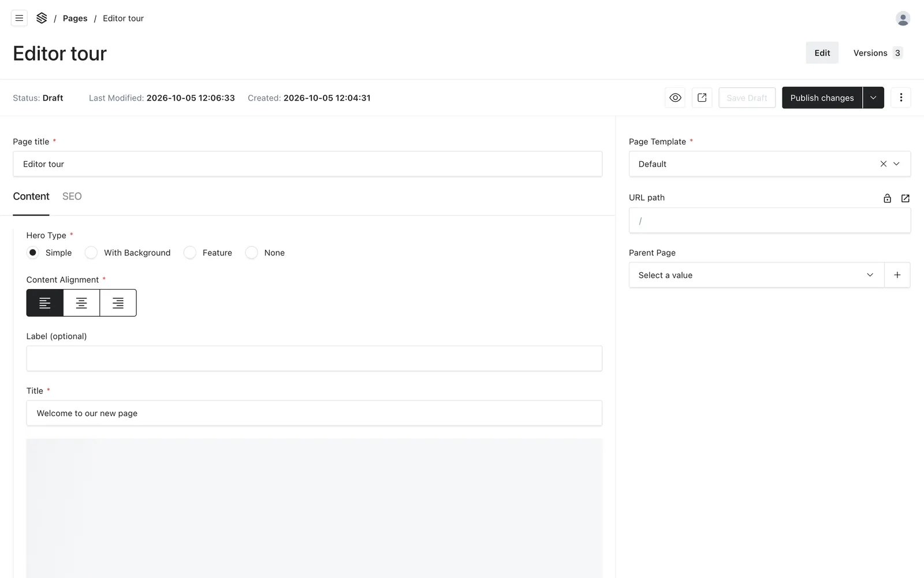This screenshot has height=578, width=924.
Task: Switch to the Content tab
Action: (31, 197)
